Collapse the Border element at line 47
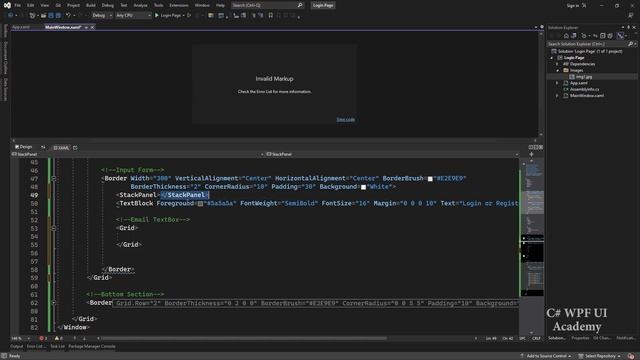The image size is (640, 360). [x=53, y=178]
